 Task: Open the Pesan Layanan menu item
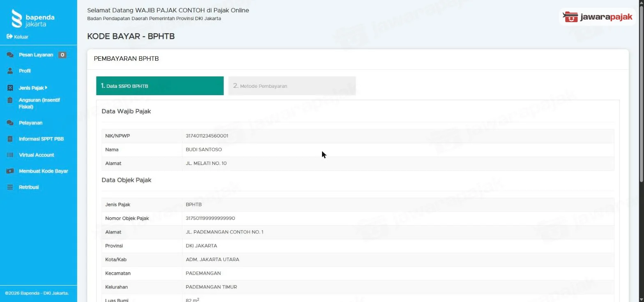point(36,55)
